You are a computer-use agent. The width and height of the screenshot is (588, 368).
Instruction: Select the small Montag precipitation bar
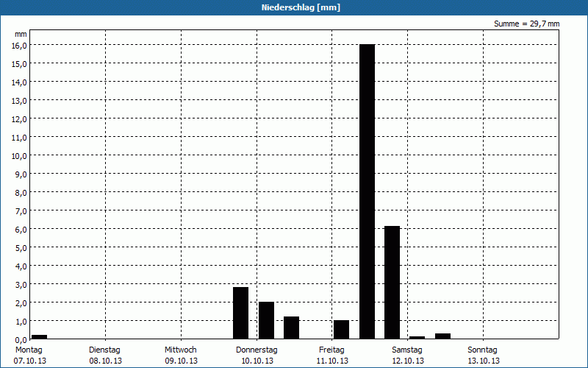point(40,337)
